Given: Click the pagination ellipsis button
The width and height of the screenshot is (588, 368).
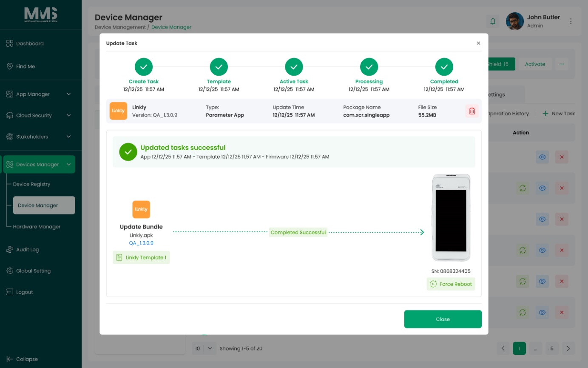Looking at the screenshot, I should (x=536, y=348).
